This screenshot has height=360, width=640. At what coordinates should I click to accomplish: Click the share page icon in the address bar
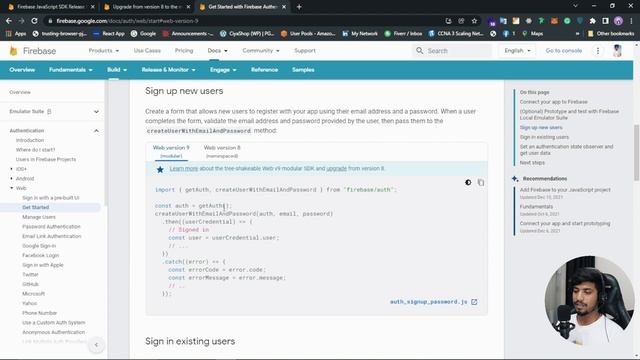click(x=461, y=21)
